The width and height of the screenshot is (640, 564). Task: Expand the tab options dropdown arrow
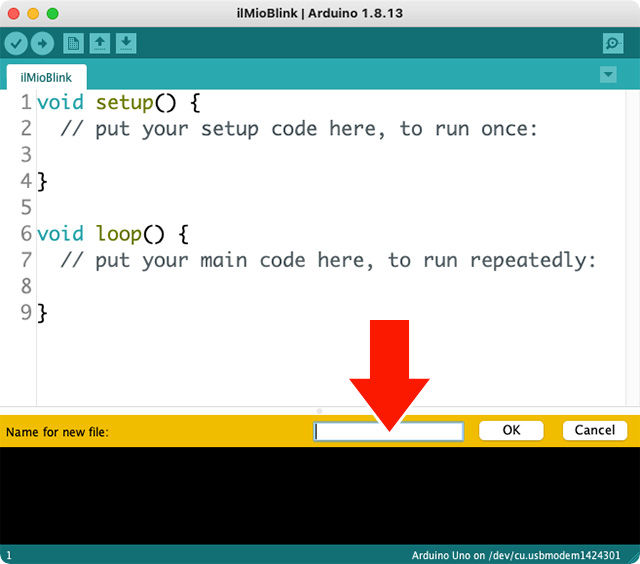pyautogui.click(x=608, y=75)
